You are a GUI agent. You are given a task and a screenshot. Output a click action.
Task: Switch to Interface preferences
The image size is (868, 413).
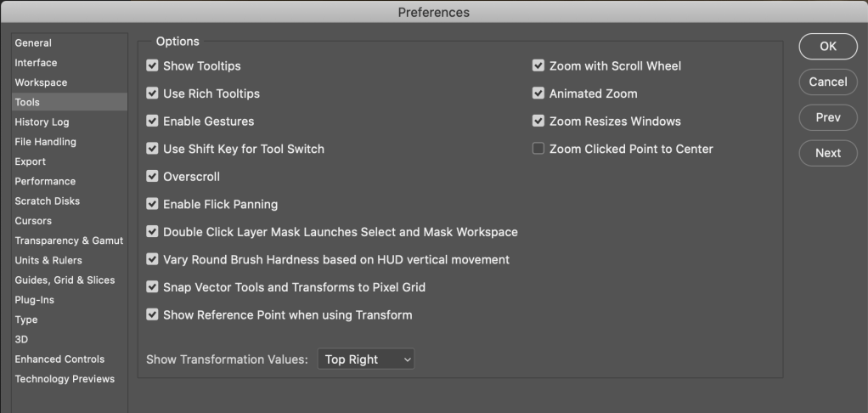(36, 63)
